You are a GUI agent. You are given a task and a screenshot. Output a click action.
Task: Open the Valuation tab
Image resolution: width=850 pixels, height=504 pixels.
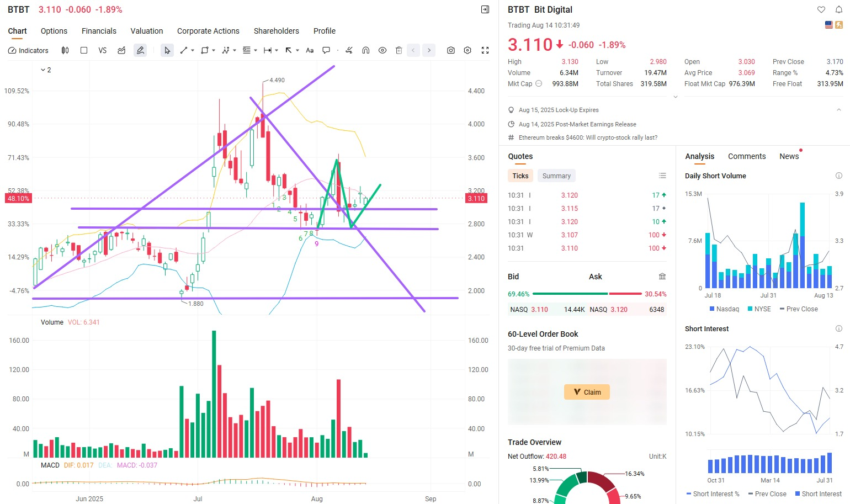click(147, 31)
